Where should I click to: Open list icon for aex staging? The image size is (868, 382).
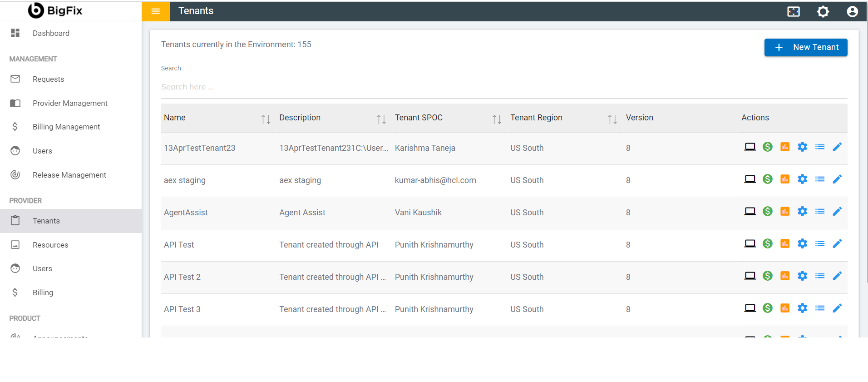[x=820, y=179]
